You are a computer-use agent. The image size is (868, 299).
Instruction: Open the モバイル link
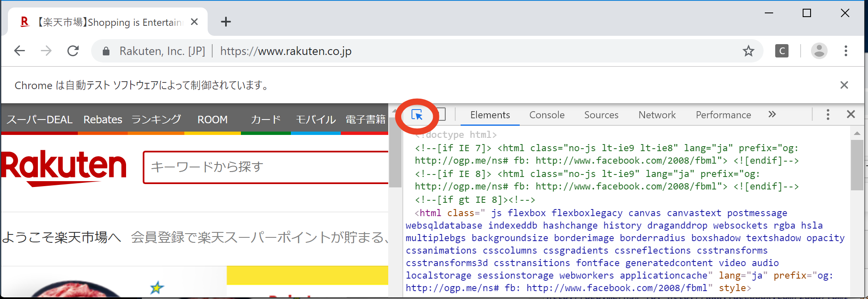coord(316,120)
